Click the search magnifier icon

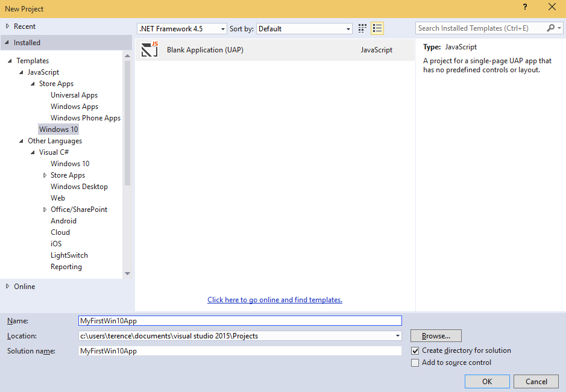click(x=550, y=28)
